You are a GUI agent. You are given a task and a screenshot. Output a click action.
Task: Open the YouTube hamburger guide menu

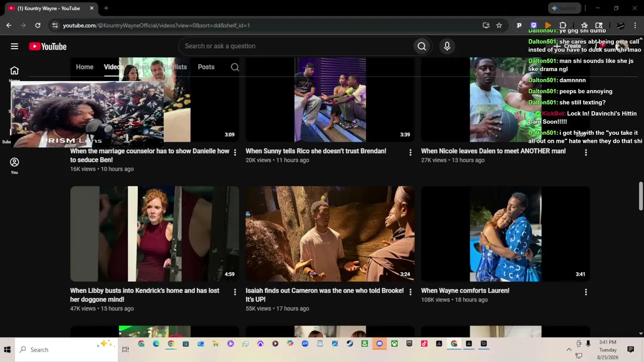point(15,46)
